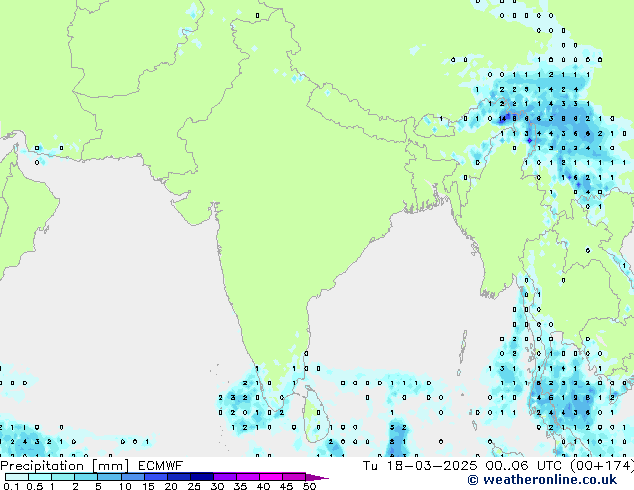The height and width of the screenshot is (490, 634).
Task: Select the 2–5 mm legend color swatch
Action: coord(86,477)
